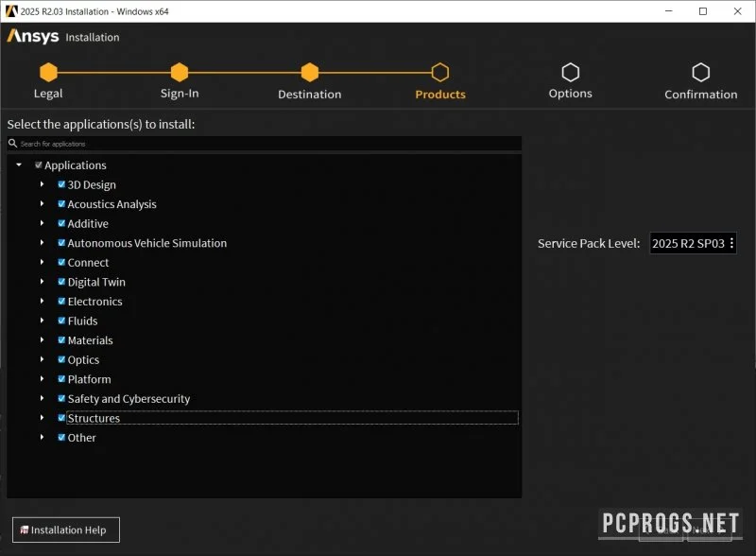The width and height of the screenshot is (756, 556).
Task: Click the Sign-In step label
Action: click(180, 94)
